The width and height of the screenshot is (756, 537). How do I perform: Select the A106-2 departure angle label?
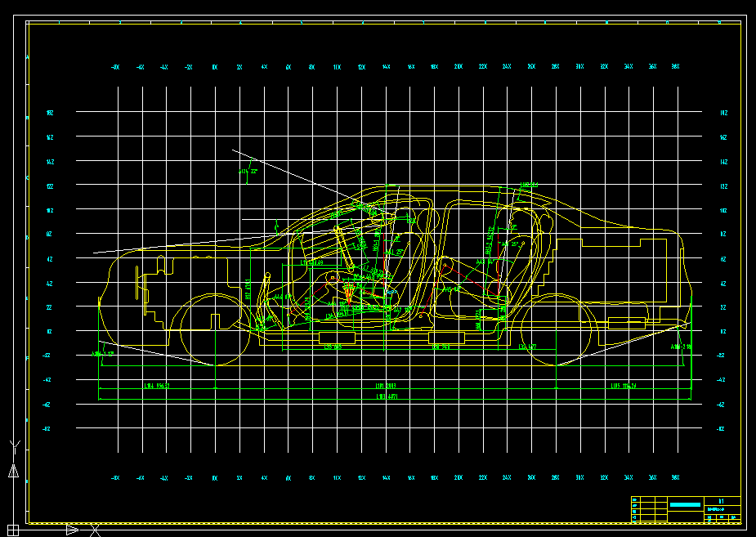point(681,347)
